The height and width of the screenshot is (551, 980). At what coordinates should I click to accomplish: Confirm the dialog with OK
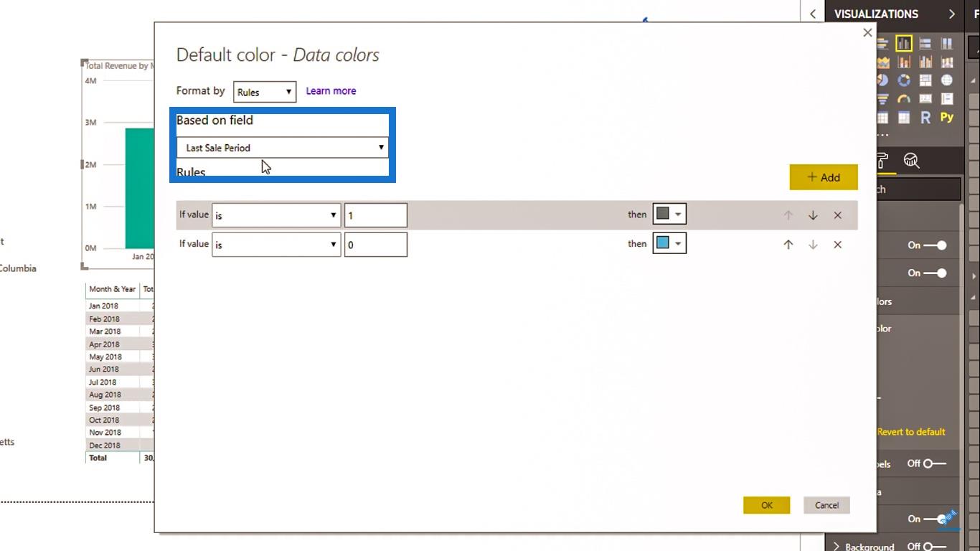point(767,505)
